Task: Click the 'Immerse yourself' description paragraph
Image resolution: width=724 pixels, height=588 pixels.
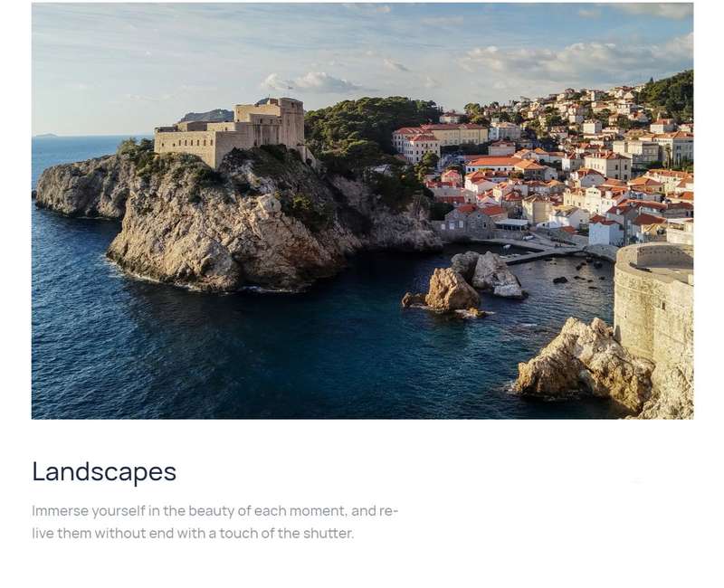Action: coord(214,522)
